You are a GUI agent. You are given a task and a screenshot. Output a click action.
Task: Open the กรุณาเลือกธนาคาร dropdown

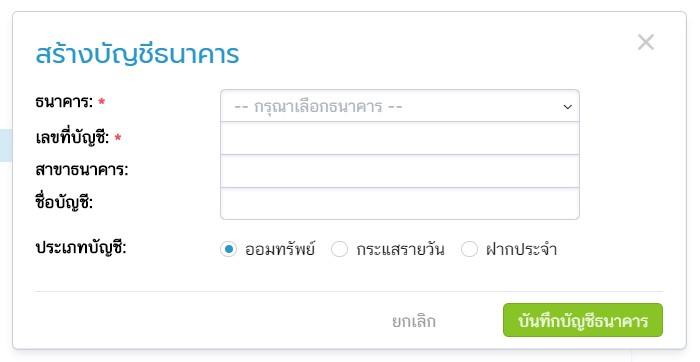coord(400,106)
